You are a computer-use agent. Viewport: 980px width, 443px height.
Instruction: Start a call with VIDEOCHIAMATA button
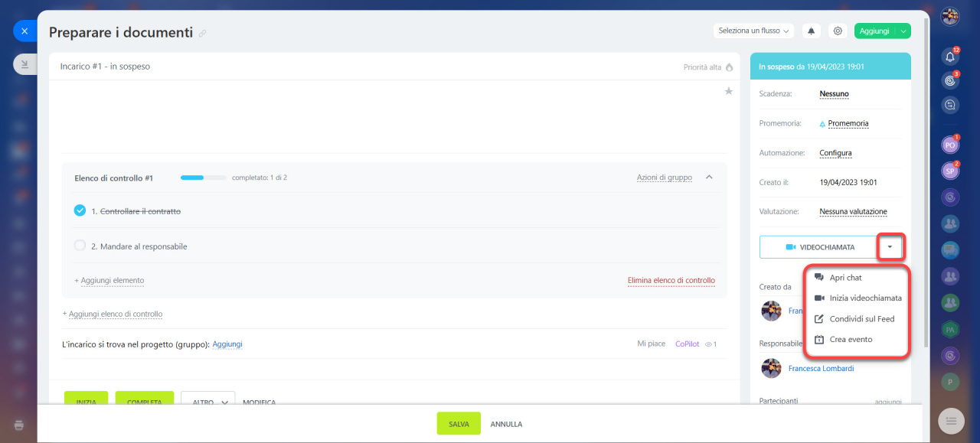point(818,247)
